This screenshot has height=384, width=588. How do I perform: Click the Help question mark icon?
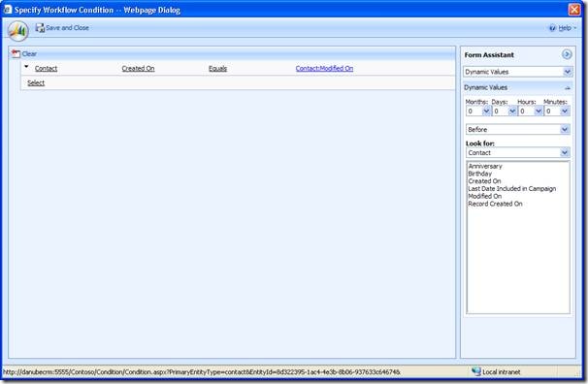click(552, 28)
